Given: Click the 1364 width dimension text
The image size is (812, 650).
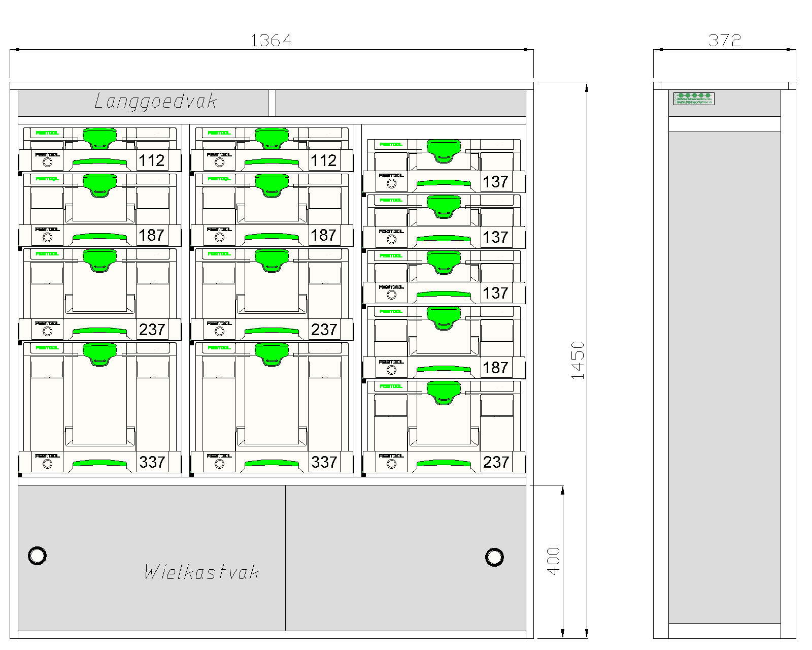Looking at the screenshot, I should [271, 40].
